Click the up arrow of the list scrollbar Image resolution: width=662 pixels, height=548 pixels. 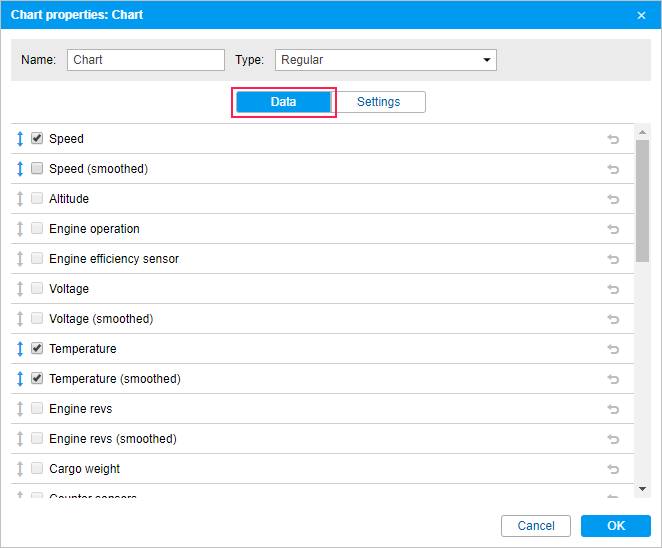coord(643,132)
